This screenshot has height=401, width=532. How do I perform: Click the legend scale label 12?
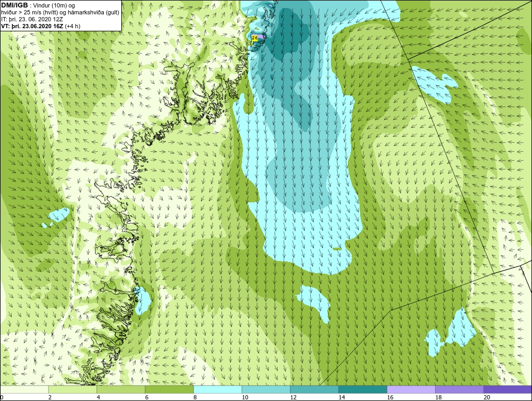293,397
